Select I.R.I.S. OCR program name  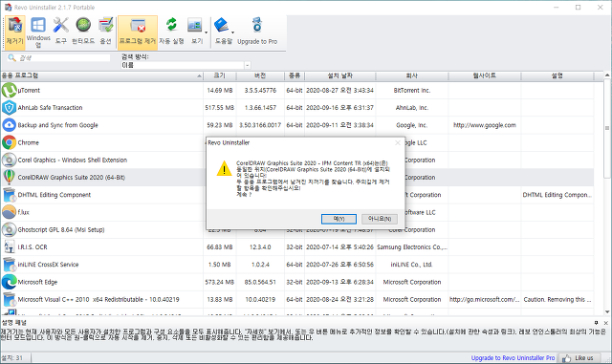(33, 246)
